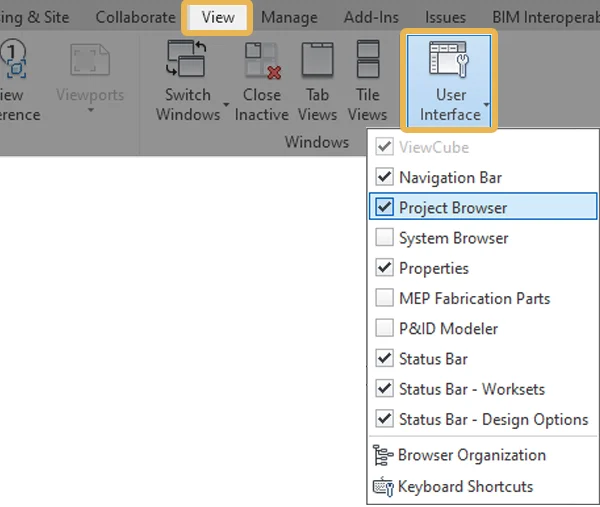This screenshot has width=600, height=507.
Task: Disable the Properties palette checkbox
Action: click(x=384, y=268)
